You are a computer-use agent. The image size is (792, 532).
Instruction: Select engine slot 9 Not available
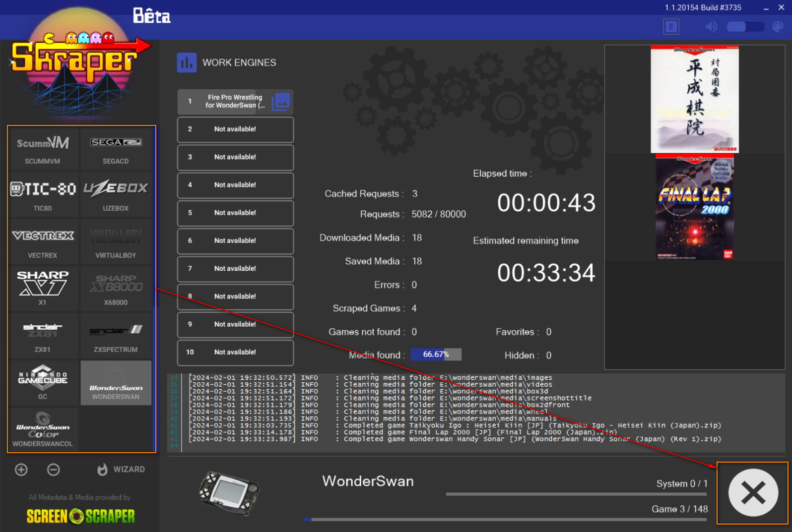(235, 324)
